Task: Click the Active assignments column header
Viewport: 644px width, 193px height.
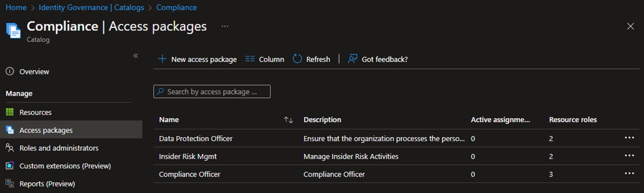Action: (x=501, y=120)
